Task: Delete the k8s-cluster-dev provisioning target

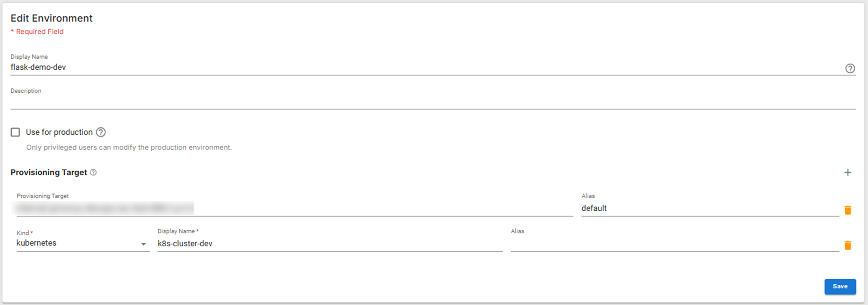Action: click(x=848, y=245)
